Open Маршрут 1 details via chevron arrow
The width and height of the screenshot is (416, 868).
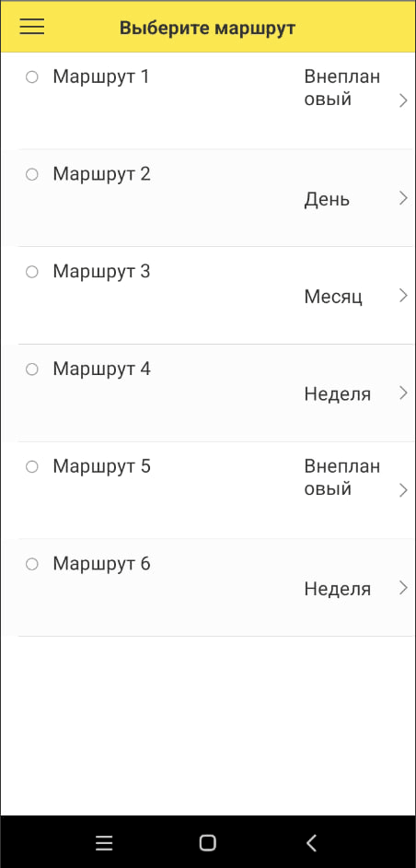coord(403,100)
